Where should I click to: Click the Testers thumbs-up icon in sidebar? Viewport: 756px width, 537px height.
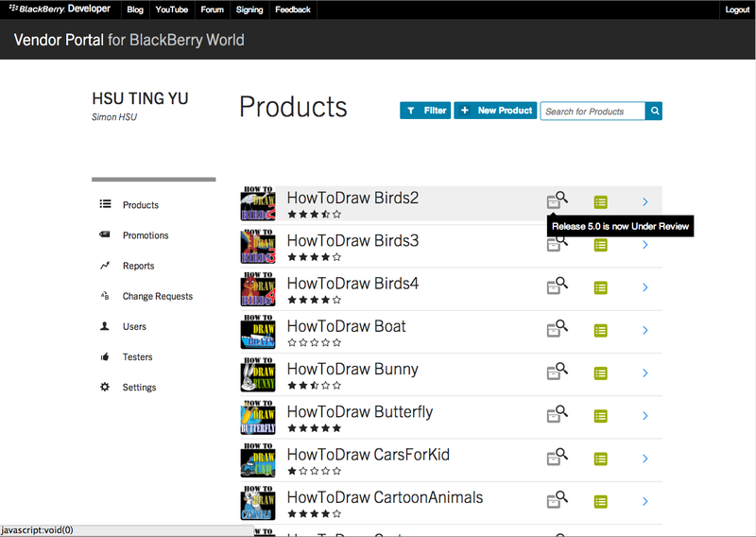(105, 357)
